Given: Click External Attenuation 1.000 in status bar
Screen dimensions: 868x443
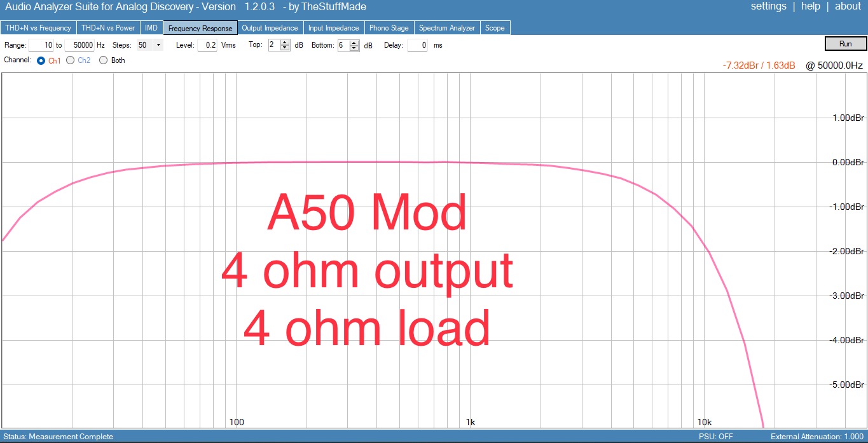Looking at the screenshot, I should [817, 437].
